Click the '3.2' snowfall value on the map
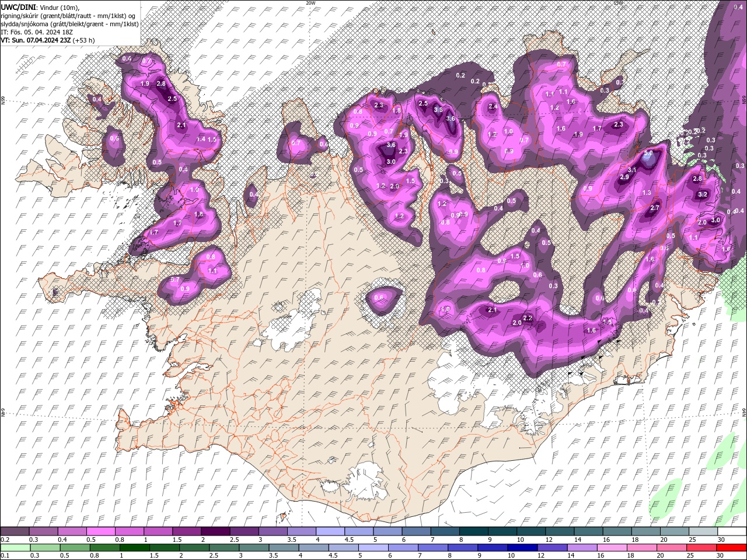 pos(703,195)
